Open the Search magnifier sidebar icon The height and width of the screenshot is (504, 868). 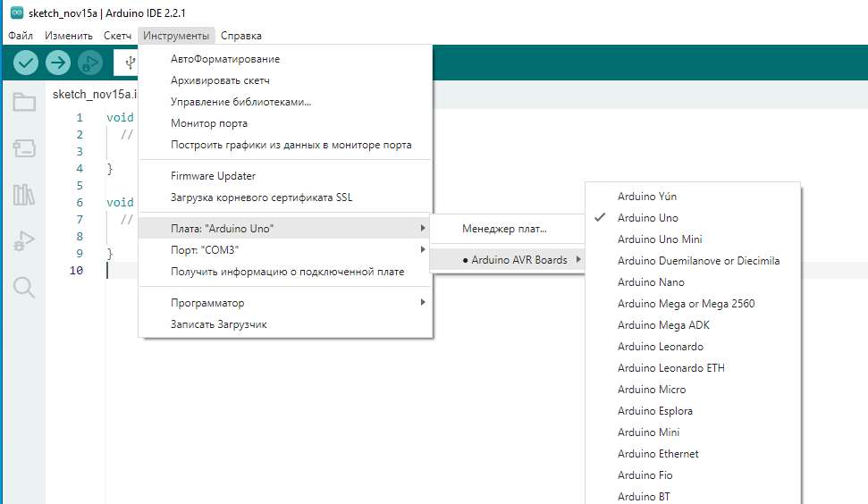click(24, 287)
